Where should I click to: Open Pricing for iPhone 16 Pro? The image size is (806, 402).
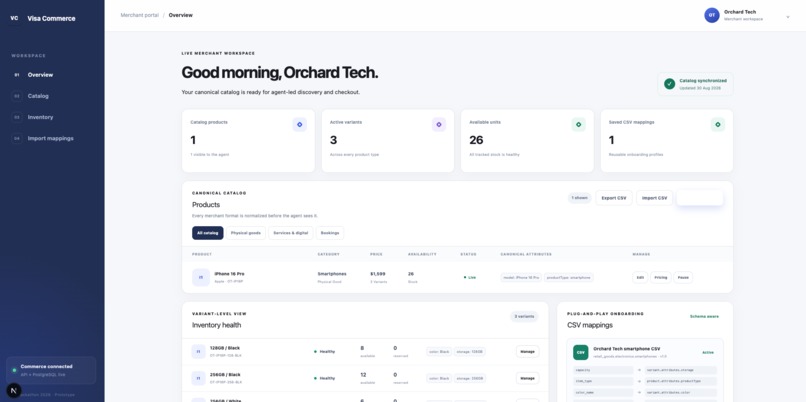[x=661, y=278]
